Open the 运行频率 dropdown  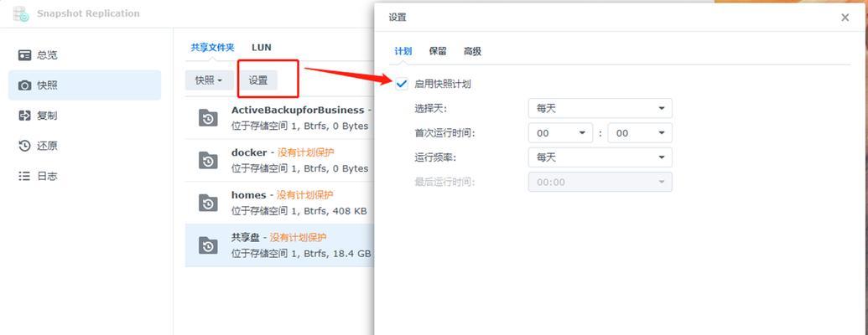(600, 157)
